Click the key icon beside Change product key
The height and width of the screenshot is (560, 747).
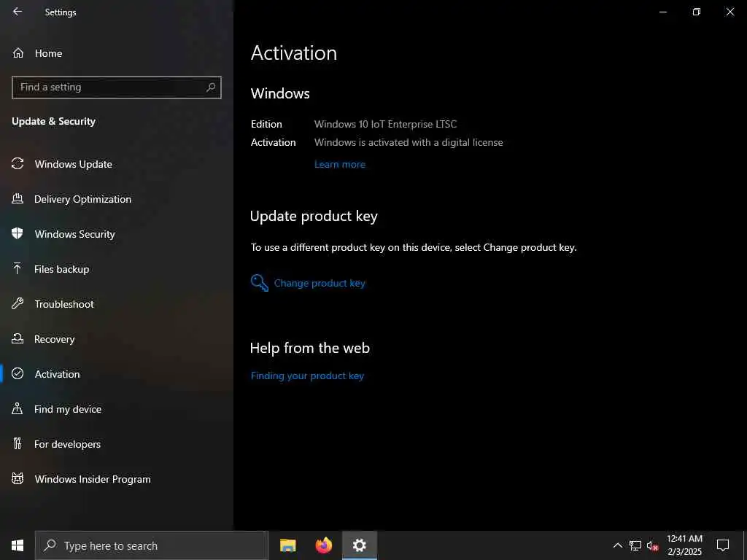pos(260,283)
